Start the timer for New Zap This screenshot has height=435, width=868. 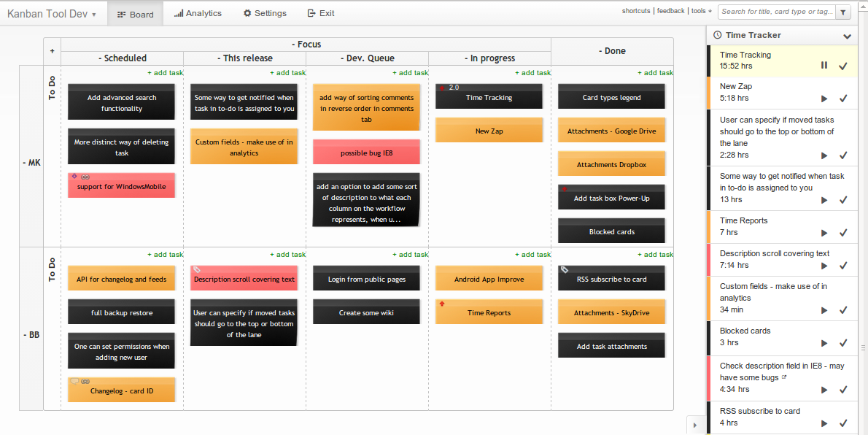(824, 99)
